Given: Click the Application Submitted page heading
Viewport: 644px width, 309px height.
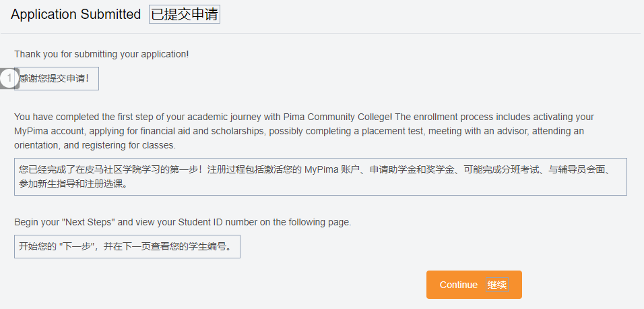Looking at the screenshot, I should (x=75, y=15).
